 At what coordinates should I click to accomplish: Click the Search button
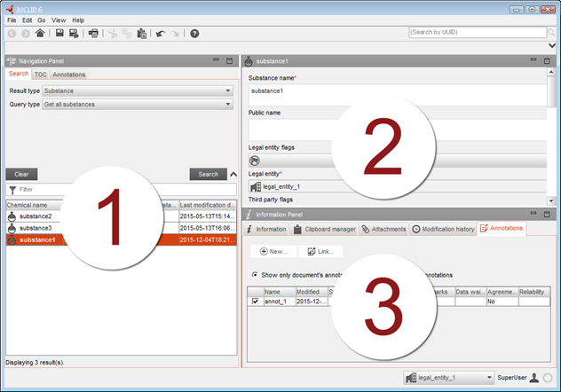coord(209,174)
